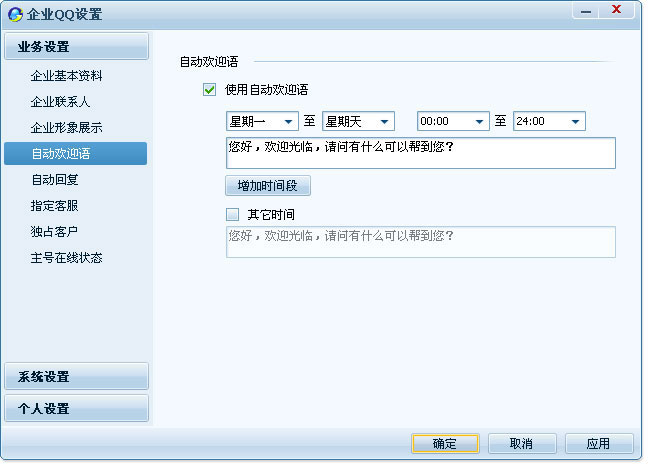Close the 企业QQ设置 window

(616, 10)
